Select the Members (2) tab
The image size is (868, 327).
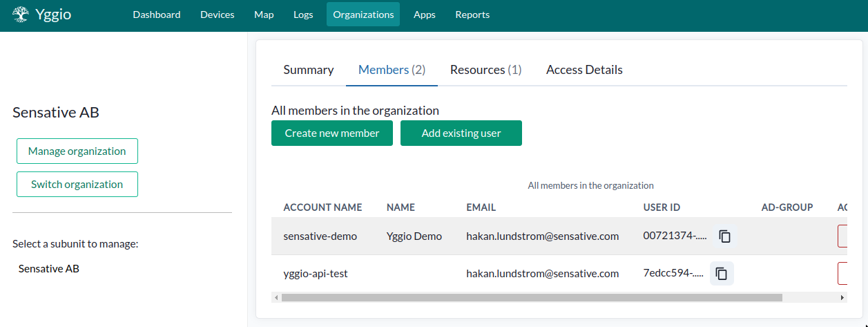click(392, 70)
